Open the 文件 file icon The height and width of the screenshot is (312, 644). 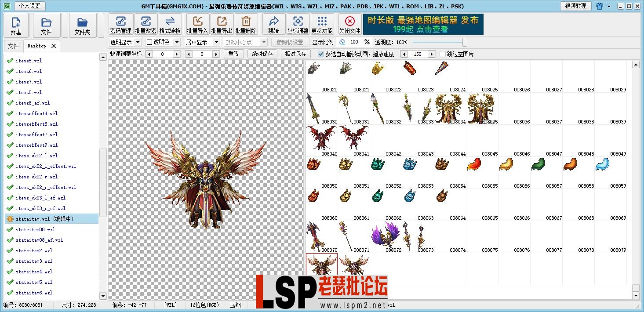click(x=46, y=25)
